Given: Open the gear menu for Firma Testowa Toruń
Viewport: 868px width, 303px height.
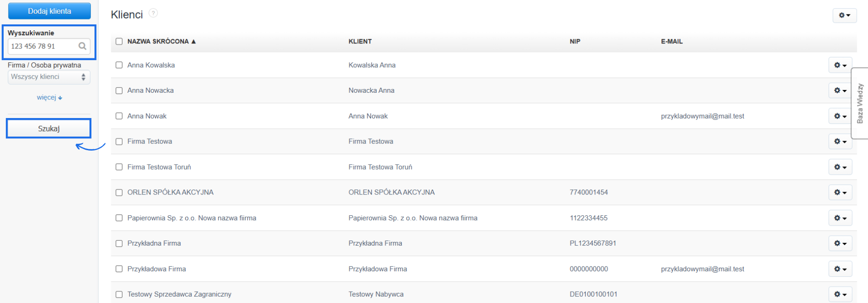Looking at the screenshot, I should (x=840, y=167).
